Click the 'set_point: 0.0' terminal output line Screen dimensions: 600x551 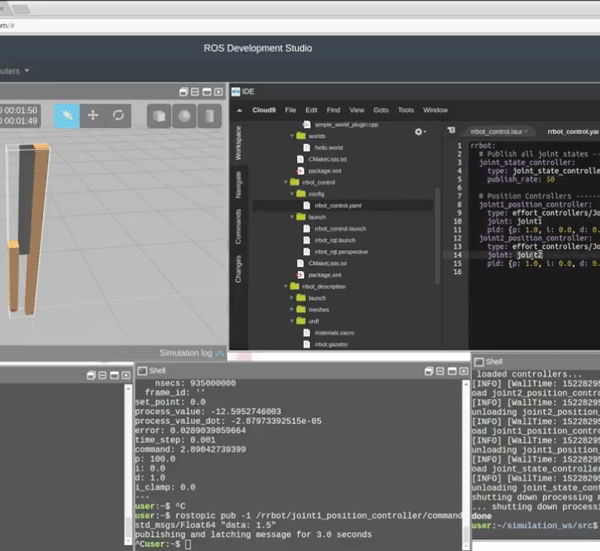coord(170,402)
